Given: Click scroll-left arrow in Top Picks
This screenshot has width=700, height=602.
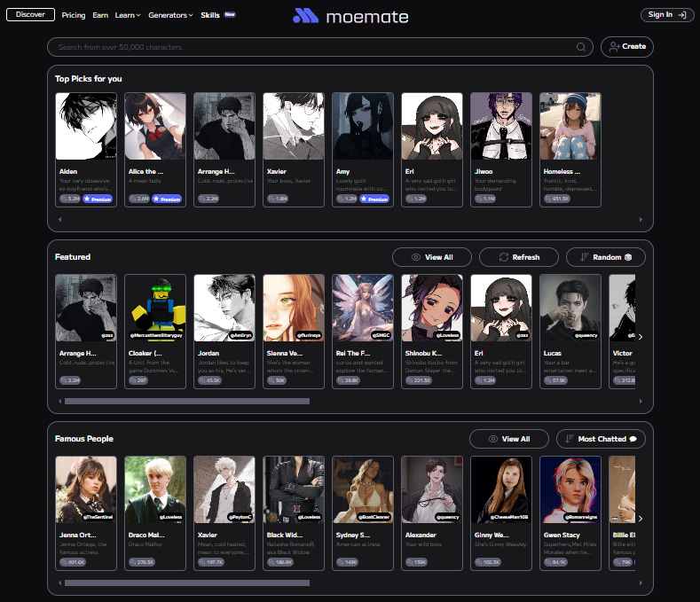Looking at the screenshot, I should click(59, 219).
